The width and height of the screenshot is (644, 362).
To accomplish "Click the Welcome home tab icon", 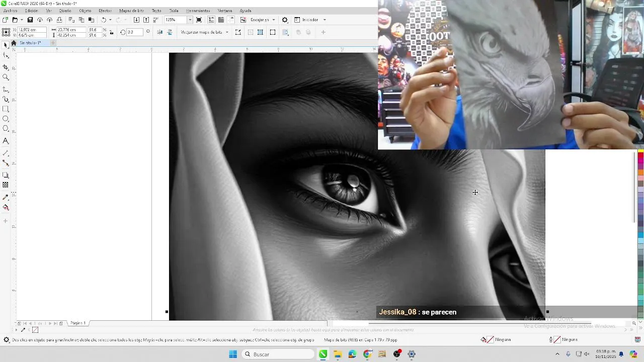I will [x=14, y=43].
